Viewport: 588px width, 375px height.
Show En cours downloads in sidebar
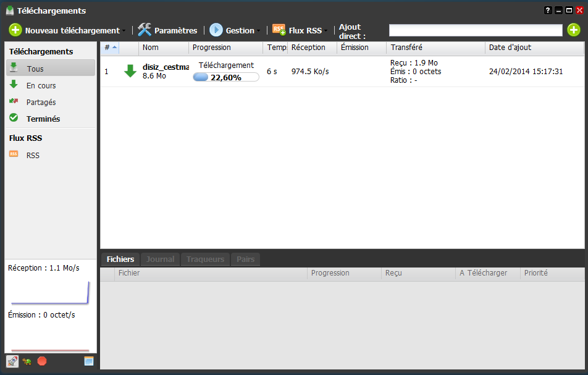pyautogui.click(x=41, y=86)
